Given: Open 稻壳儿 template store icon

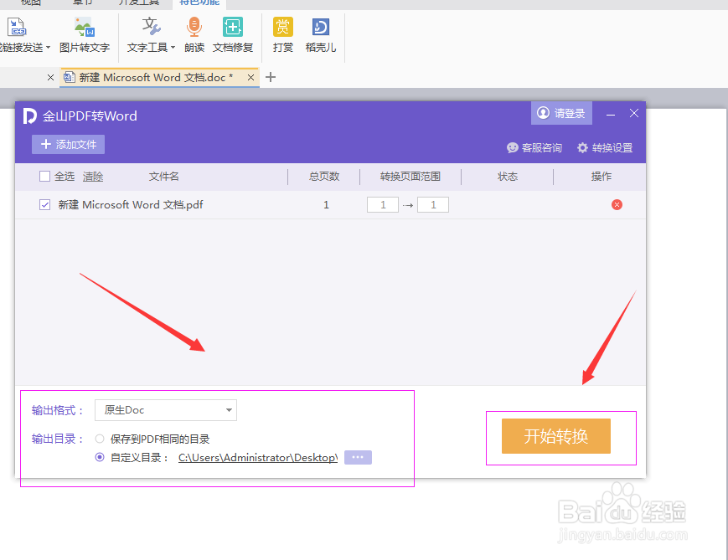Looking at the screenshot, I should pyautogui.click(x=321, y=28).
